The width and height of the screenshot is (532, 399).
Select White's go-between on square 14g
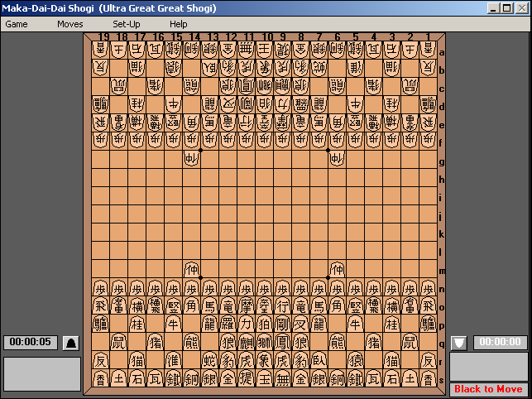click(x=192, y=159)
